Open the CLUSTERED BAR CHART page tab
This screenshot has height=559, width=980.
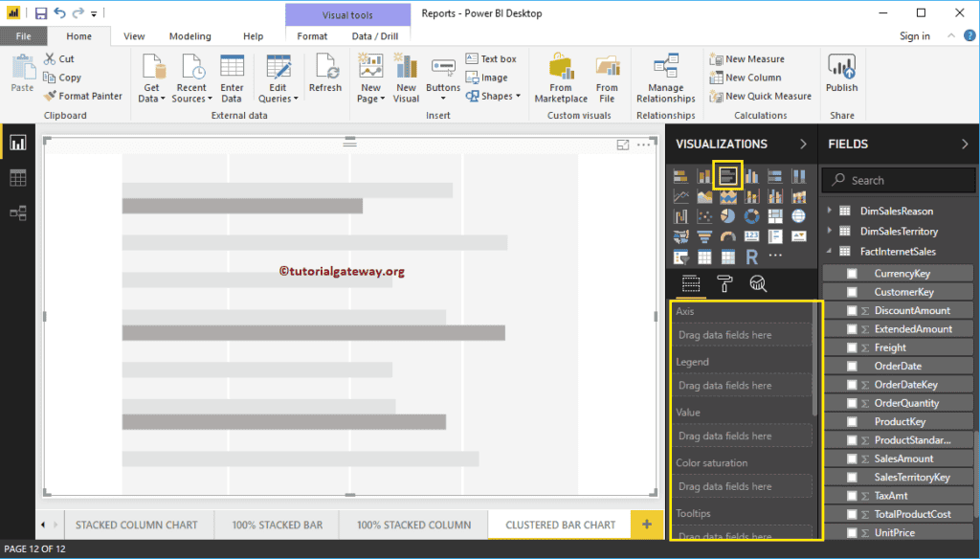(x=559, y=525)
